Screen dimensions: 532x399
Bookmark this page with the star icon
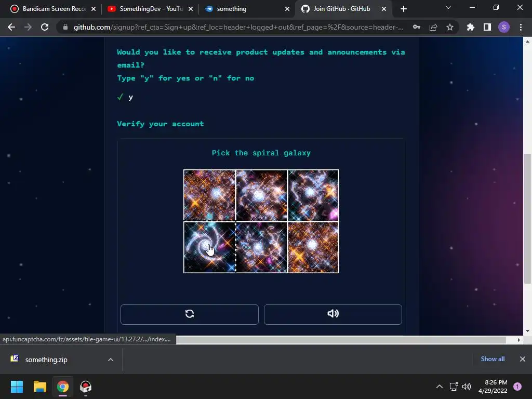449,27
